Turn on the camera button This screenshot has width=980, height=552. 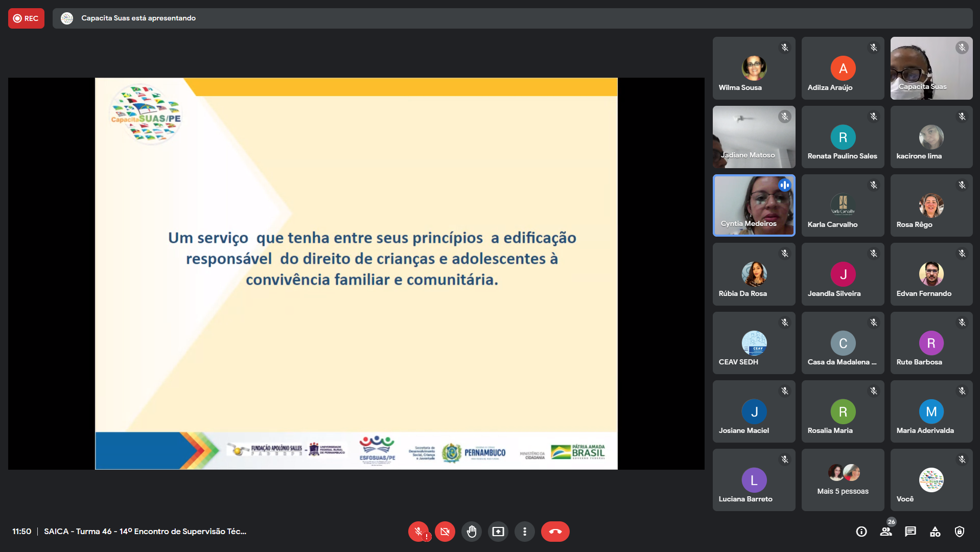(x=445, y=532)
